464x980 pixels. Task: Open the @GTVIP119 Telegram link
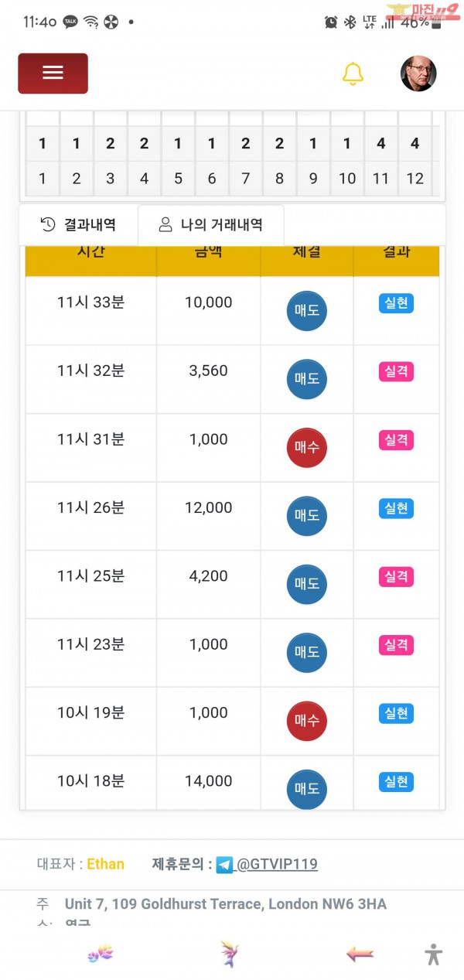[x=277, y=864]
